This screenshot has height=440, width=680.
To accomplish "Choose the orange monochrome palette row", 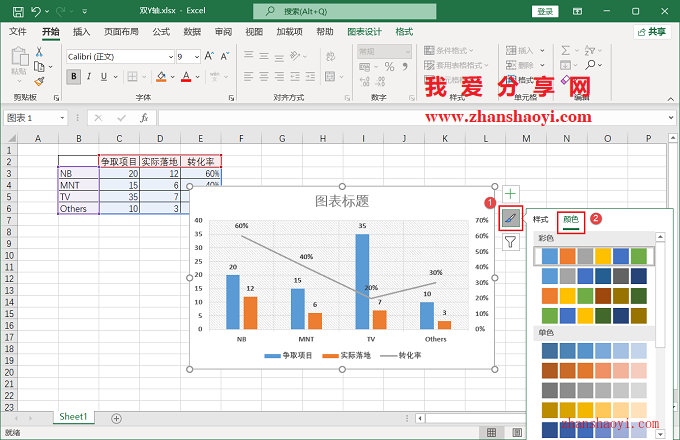I will tap(594, 371).
